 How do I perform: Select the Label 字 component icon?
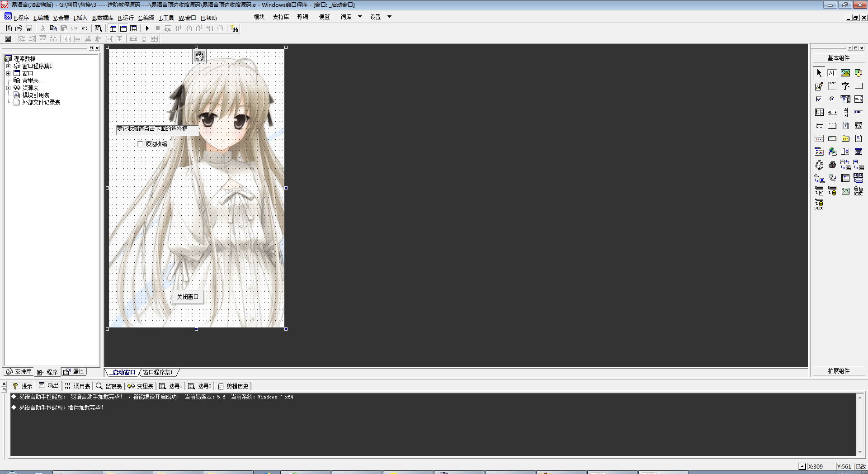click(x=845, y=86)
